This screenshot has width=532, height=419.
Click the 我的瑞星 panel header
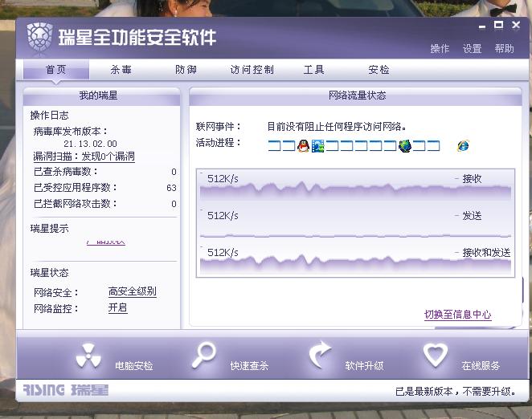click(101, 96)
